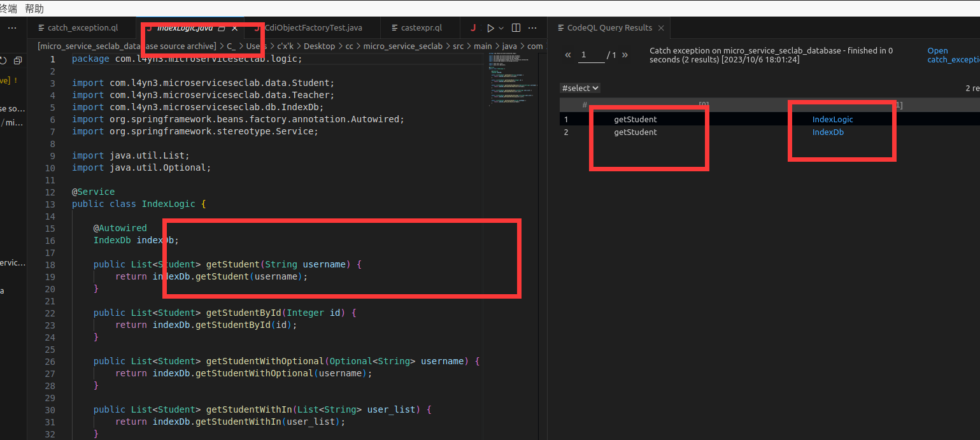Viewport: 980px width, 440px height.
Task: Click the page number input field
Action: (592, 55)
